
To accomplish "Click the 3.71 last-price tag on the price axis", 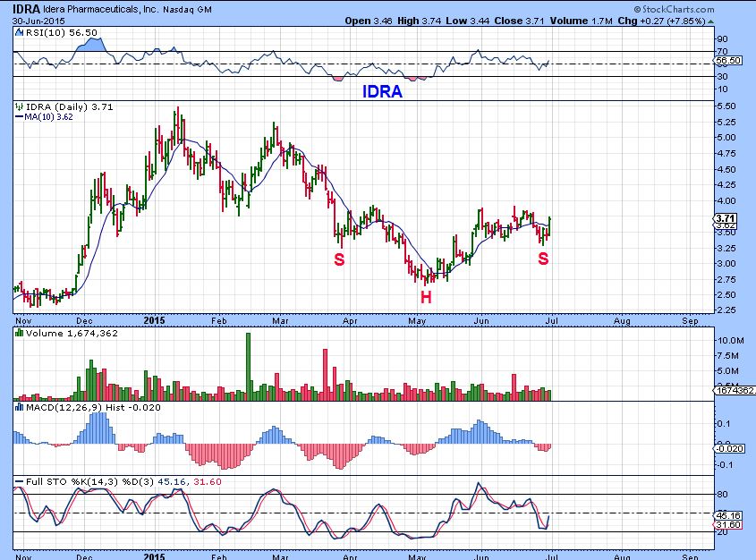I will point(726,218).
